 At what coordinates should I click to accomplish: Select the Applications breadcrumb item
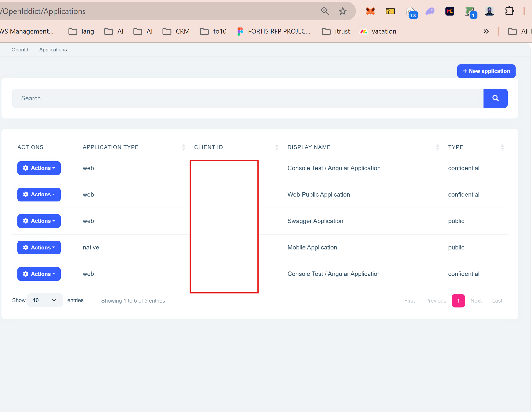pos(53,50)
